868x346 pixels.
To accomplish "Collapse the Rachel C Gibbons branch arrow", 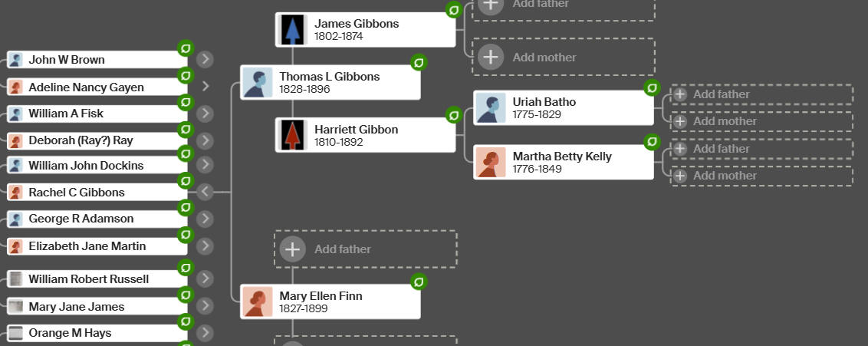I will click(x=205, y=192).
